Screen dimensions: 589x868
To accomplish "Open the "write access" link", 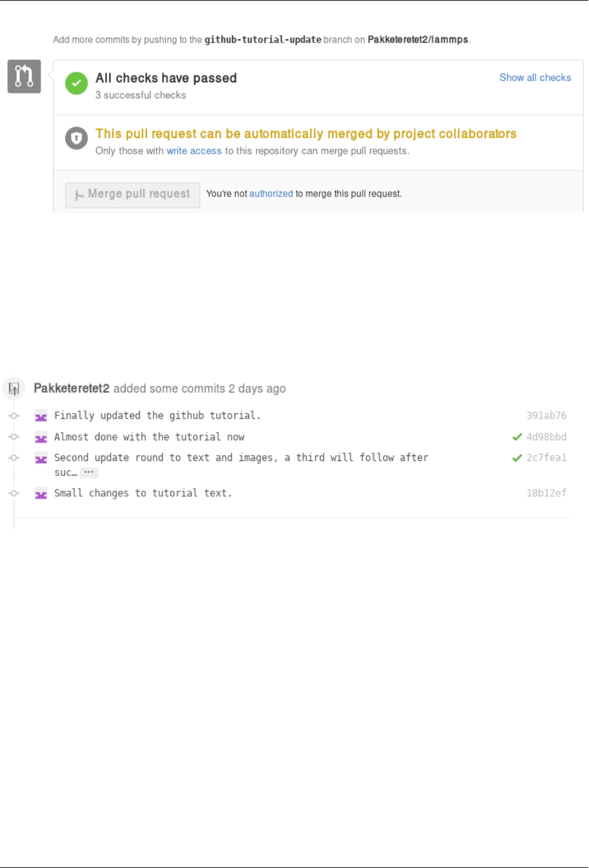I will [194, 151].
